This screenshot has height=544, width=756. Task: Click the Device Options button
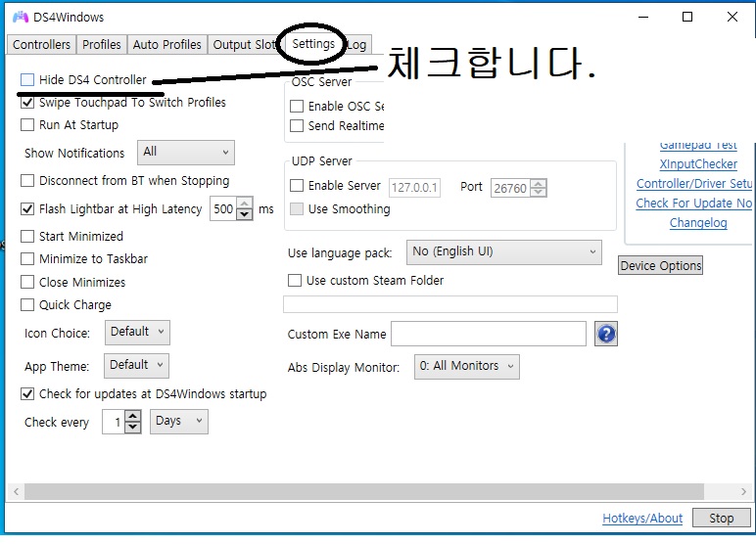coord(661,265)
